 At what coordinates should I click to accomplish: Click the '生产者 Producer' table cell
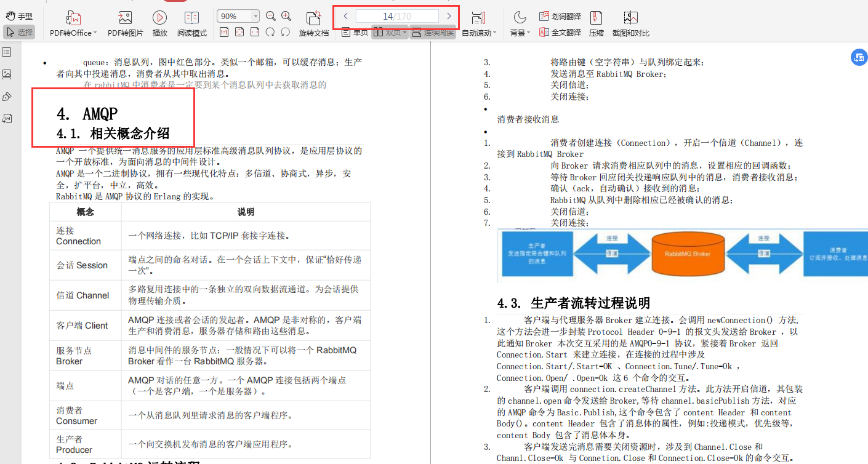click(x=86, y=444)
